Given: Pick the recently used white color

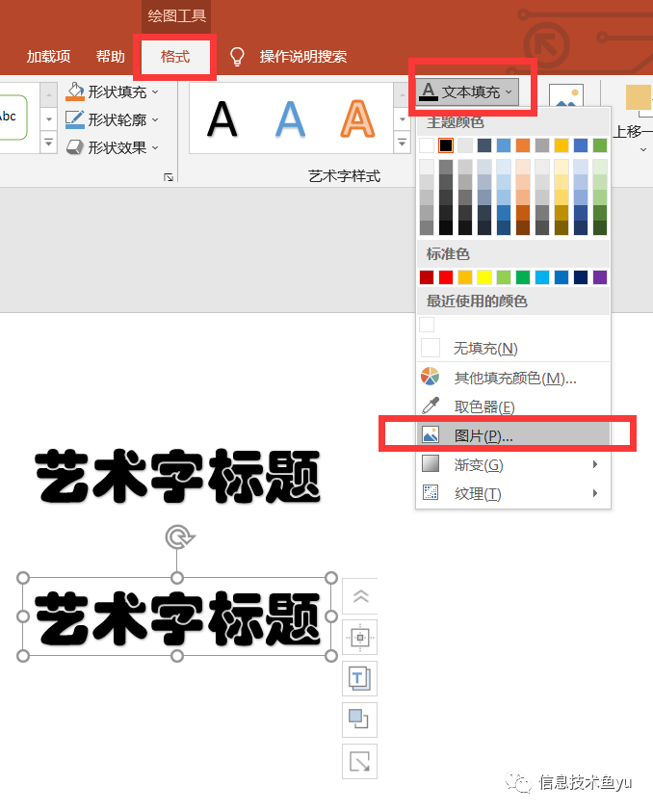Looking at the screenshot, I should coord(427,325).
